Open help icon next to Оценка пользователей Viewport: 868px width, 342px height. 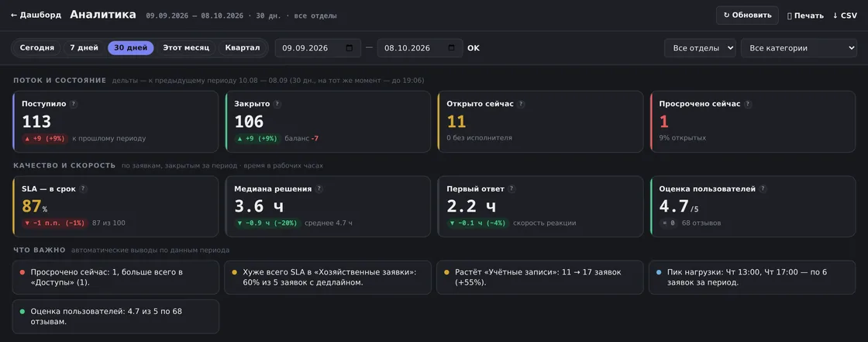763,189
